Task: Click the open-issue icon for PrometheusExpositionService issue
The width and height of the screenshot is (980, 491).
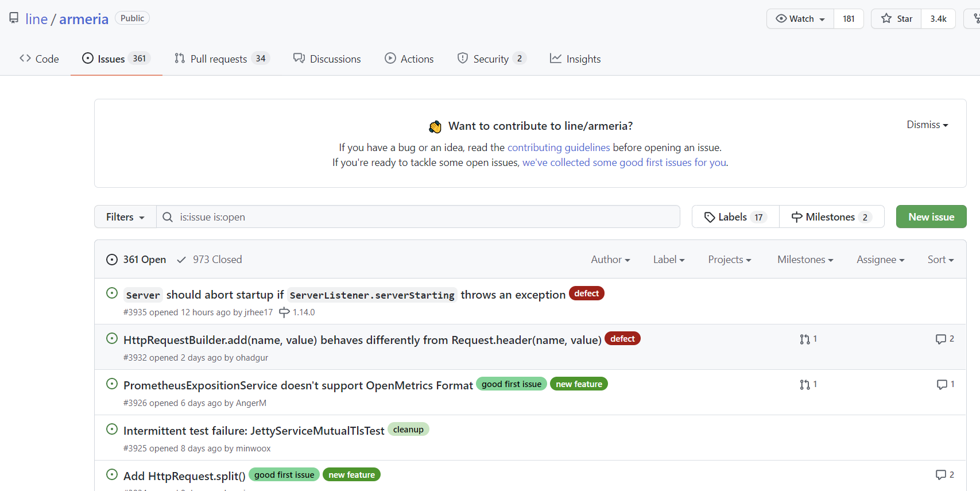Action: click(x=112, y=384)
